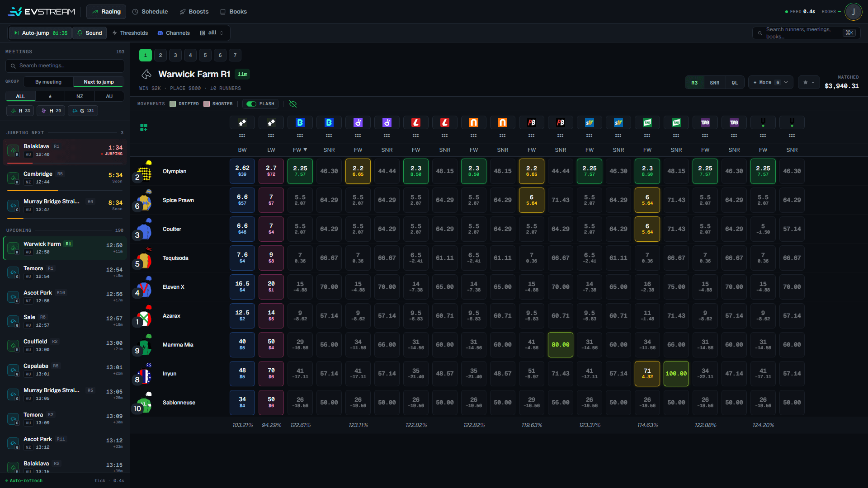The width and height of the screenshot is (868, 488).
Task: Click the blue B bookmaker icon above sorted FW
Action: pos(300,122)
